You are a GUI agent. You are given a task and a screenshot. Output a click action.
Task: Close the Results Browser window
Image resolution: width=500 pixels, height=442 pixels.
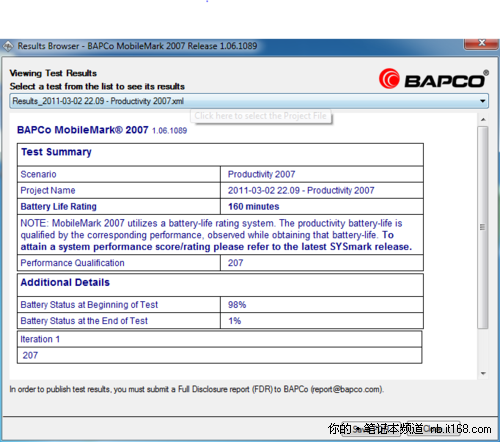(x=481, y=43)
